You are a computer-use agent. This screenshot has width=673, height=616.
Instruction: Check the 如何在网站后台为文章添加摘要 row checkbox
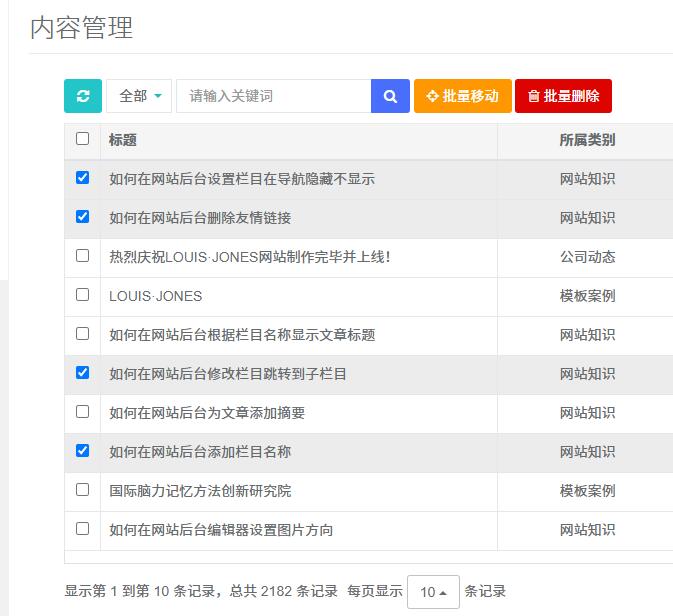click(82, 412)
